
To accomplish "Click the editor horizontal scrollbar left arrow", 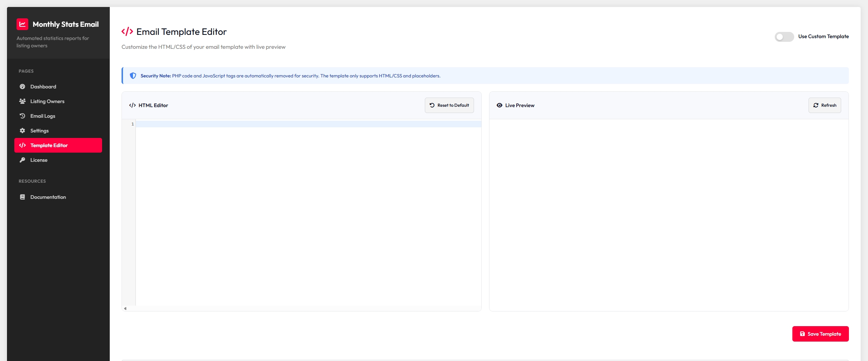I will pos(125,309).
